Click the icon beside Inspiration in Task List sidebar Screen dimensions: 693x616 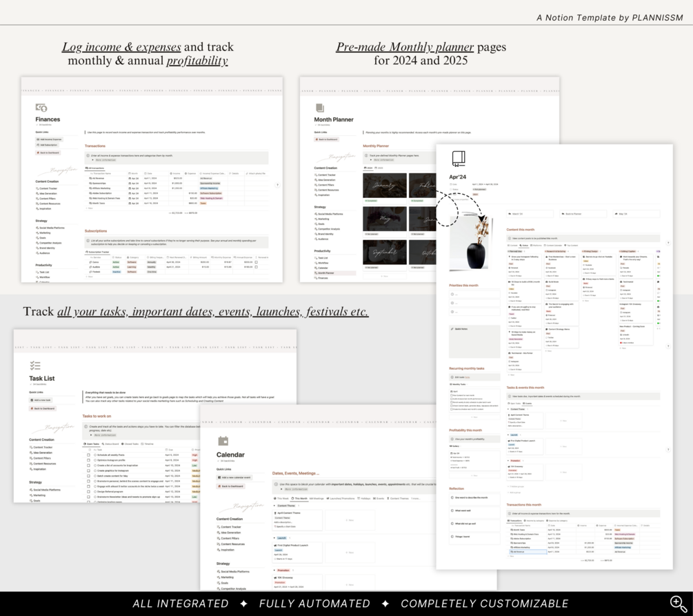(31, 469)
